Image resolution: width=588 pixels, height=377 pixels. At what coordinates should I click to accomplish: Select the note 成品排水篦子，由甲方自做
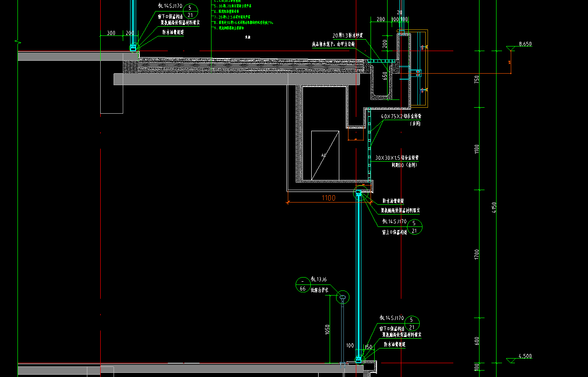pyautogui.click(x=333, y=45)
